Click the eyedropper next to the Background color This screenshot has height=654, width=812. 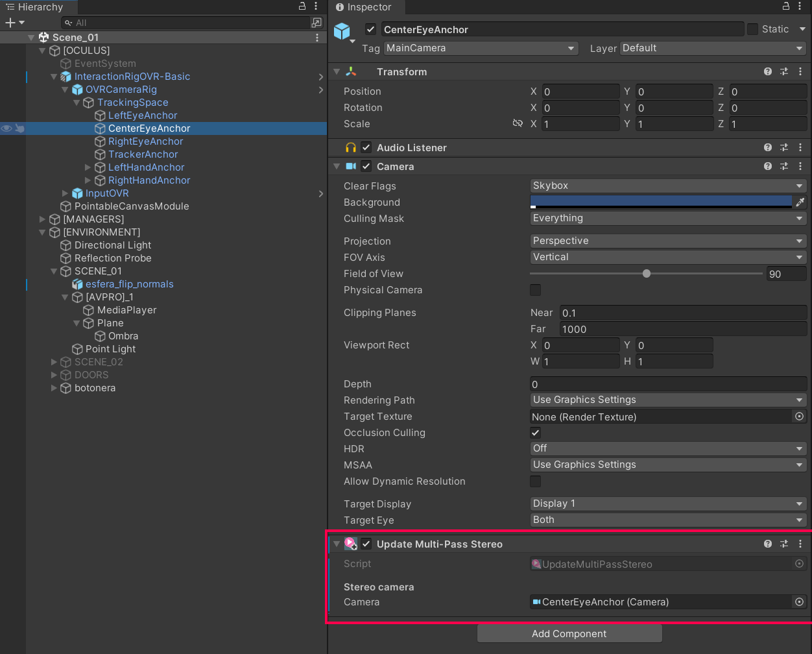coord(800,202)
